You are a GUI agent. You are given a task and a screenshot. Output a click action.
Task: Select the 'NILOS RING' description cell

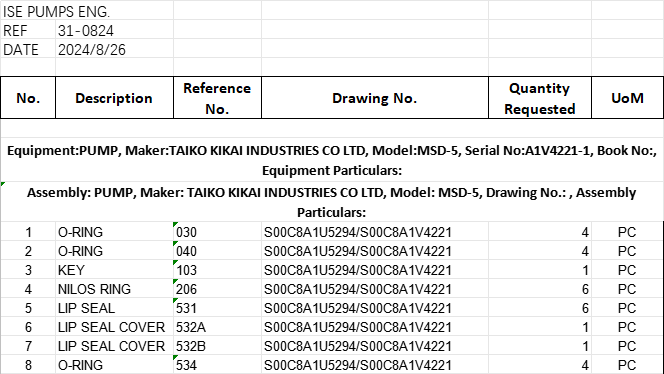(114, 289)
